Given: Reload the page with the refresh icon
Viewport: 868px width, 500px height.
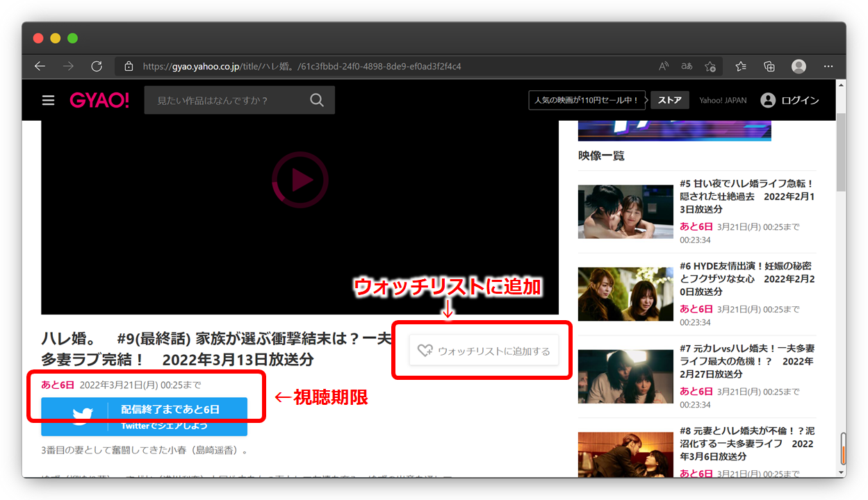Looking at the screenshot, I should (x=97, y=67).
